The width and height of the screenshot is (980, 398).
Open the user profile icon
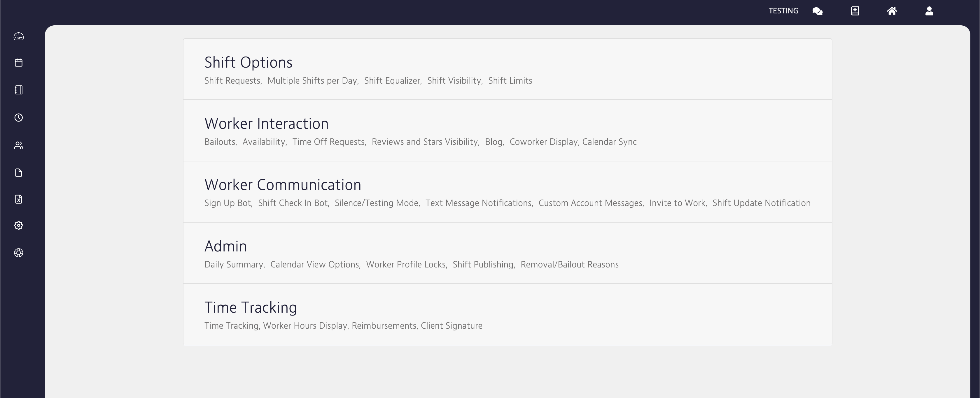[x=929, y=11]
